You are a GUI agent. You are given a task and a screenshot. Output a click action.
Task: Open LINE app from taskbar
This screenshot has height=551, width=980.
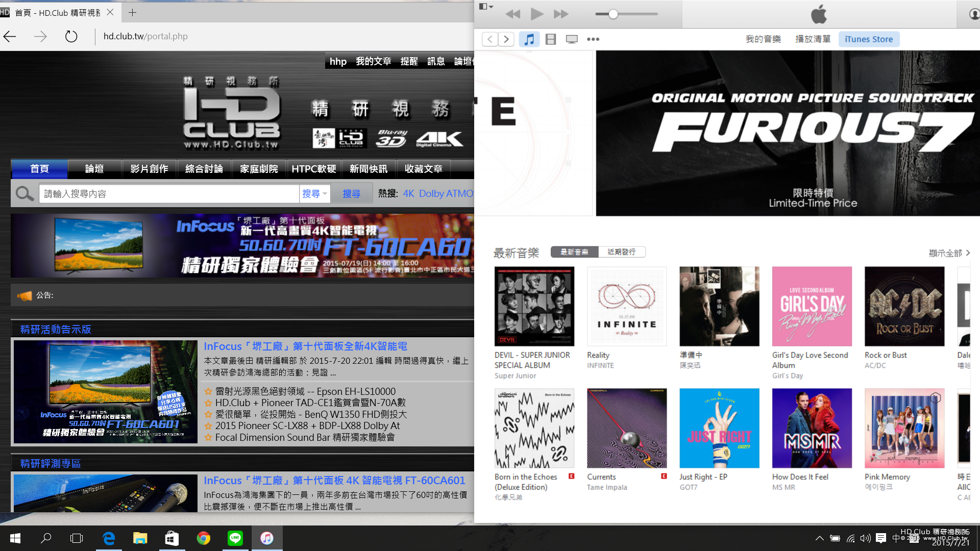(x=235, y=538)
